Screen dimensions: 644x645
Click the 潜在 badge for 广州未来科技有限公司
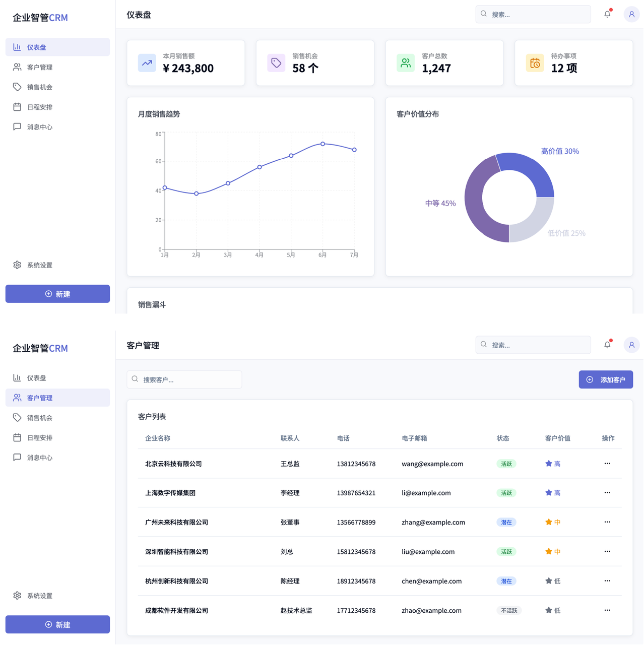[506, 522]
